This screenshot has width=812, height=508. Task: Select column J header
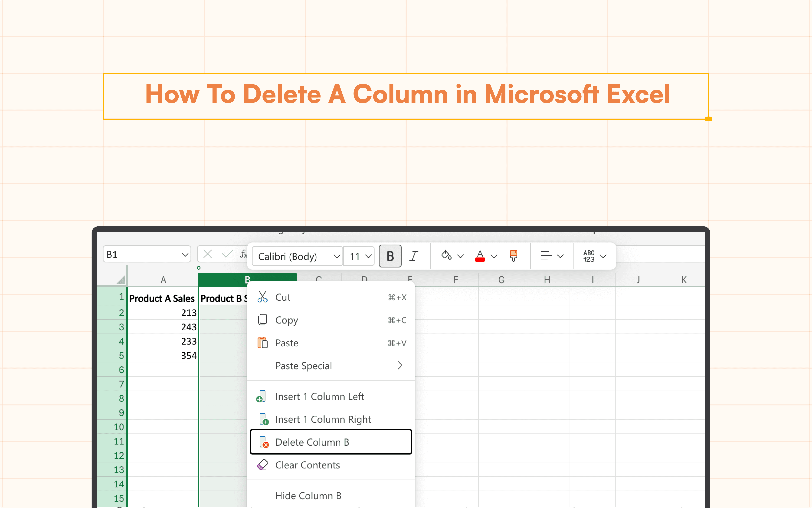tap(638, 280)
